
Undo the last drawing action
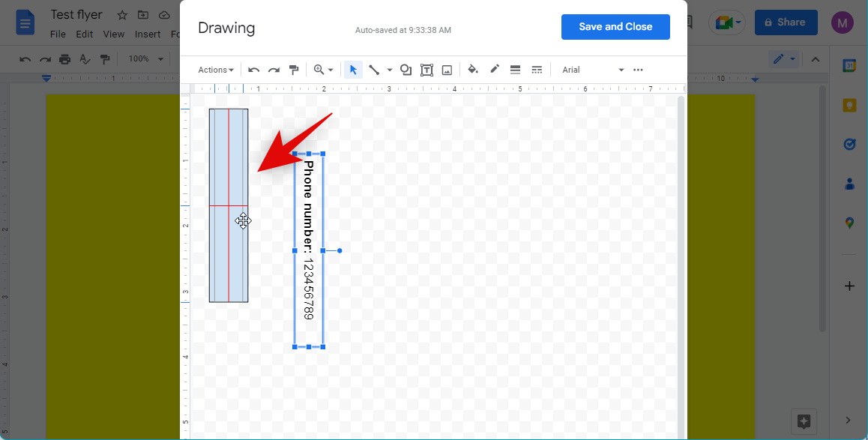pyautogui.click(x=254, y=70)
